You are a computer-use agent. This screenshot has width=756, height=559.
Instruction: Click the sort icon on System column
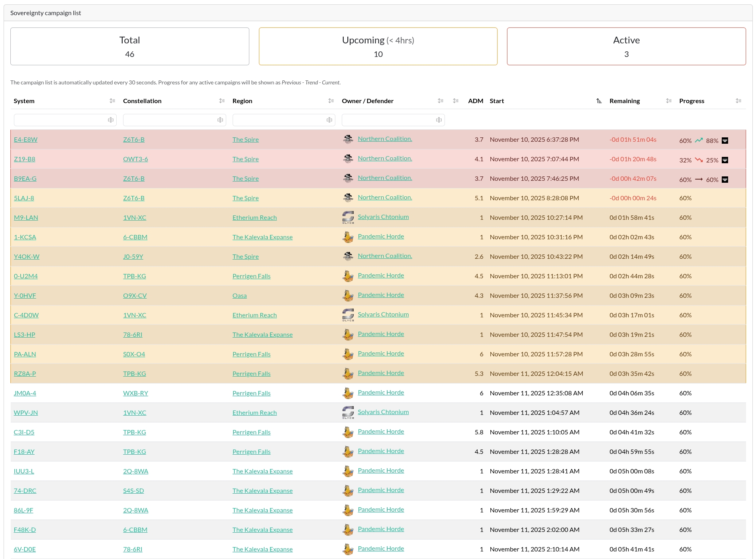[112, 101]
